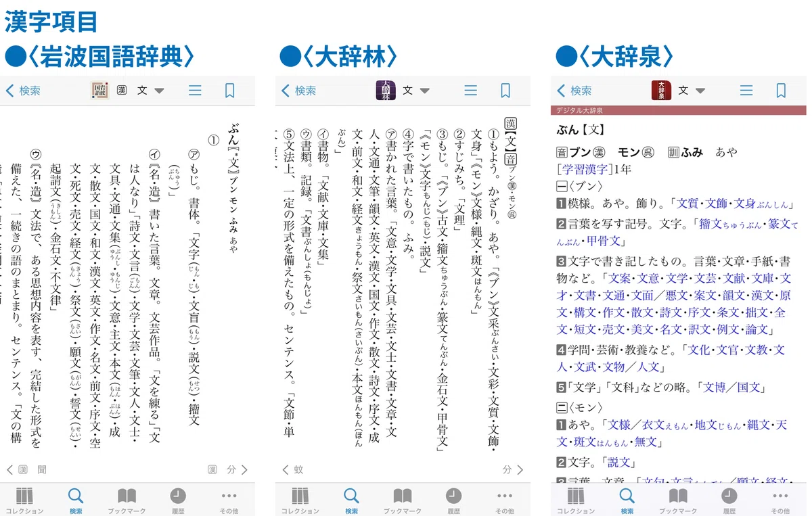Open コレクション tab in 岩波国語辞典 screen
The image size is (812, 516).
[x=24, y=501]
